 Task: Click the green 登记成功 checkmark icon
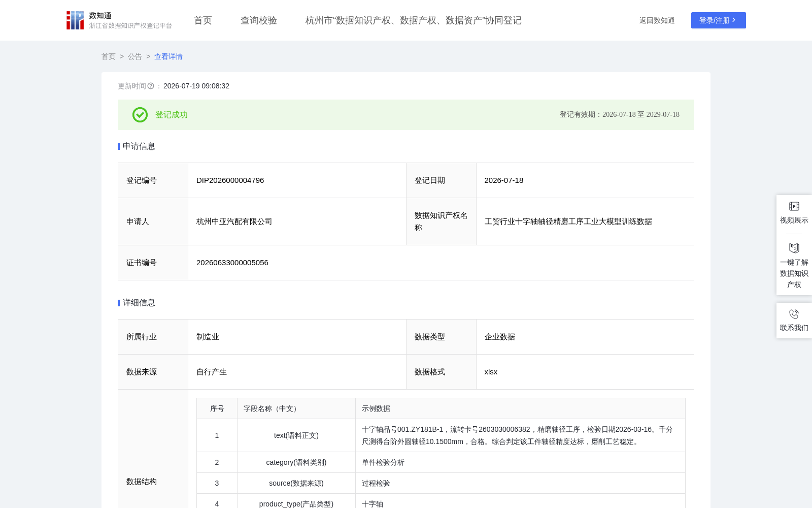tap(140, 115)
